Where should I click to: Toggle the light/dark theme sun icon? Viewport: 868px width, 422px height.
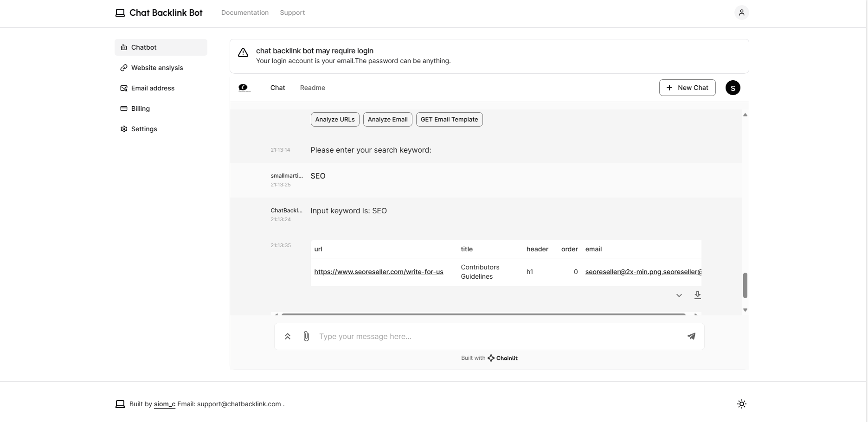741,404
